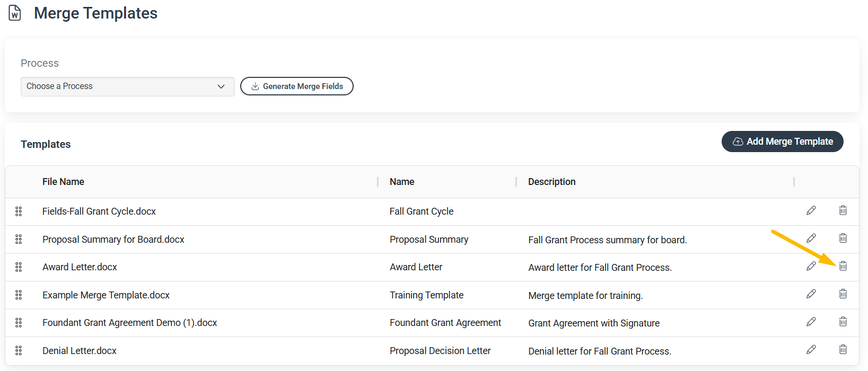Delete the Denial Letter.docx template

coord(843,349)
